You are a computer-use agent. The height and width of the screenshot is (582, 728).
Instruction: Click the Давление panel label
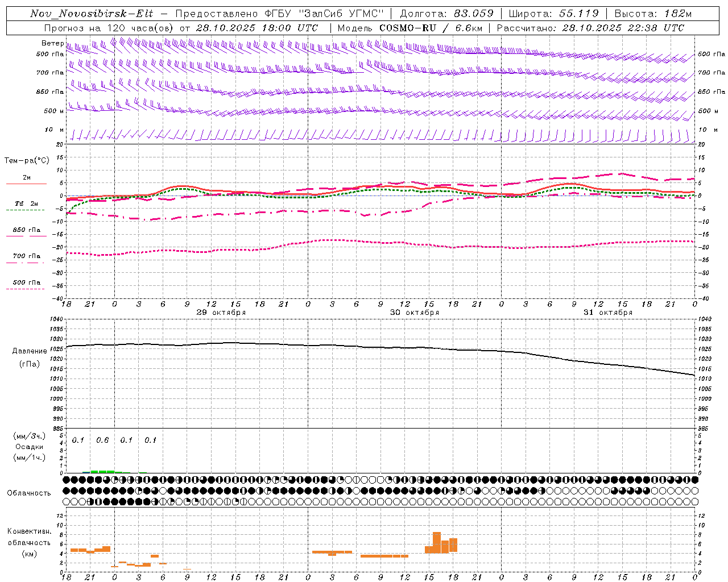tap(30, 351)
